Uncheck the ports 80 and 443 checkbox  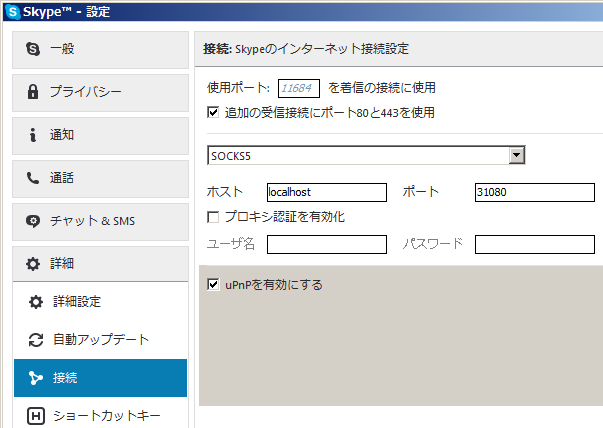click(x=213, y=112)
